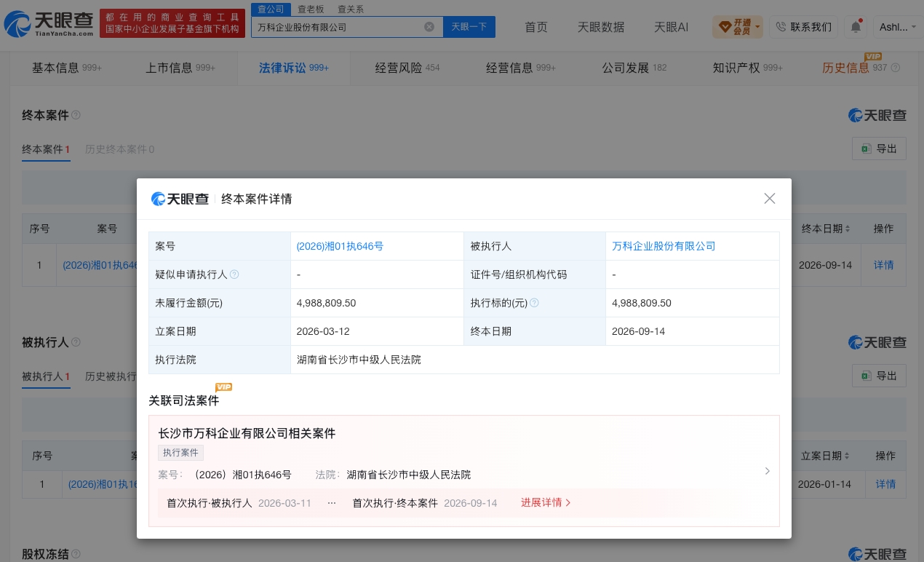Switch to 历史终本案件 0 sub-tab
The width and height of the screenshot is (924, 562).
(120, 149)
